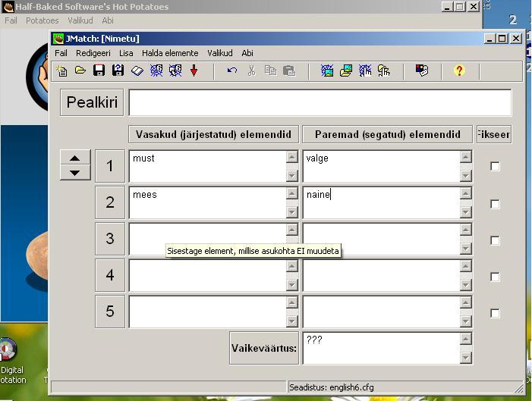
Task: Click the right field containing 'naine'
Action: point(382,202)
